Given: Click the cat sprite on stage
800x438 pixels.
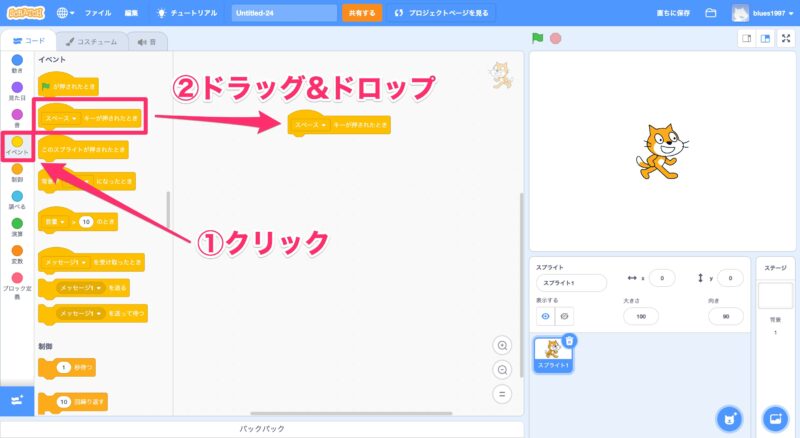Looking at the screenshot, I should [x=662, y=151].
